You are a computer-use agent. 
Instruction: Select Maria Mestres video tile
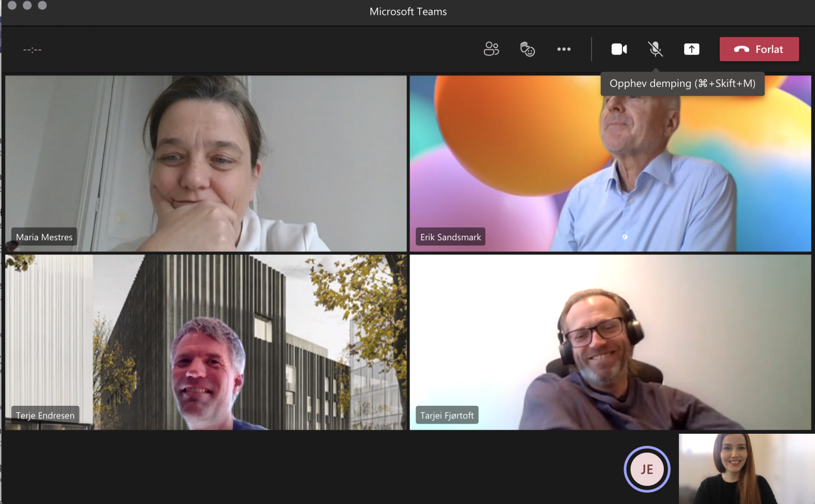(206, 163)
